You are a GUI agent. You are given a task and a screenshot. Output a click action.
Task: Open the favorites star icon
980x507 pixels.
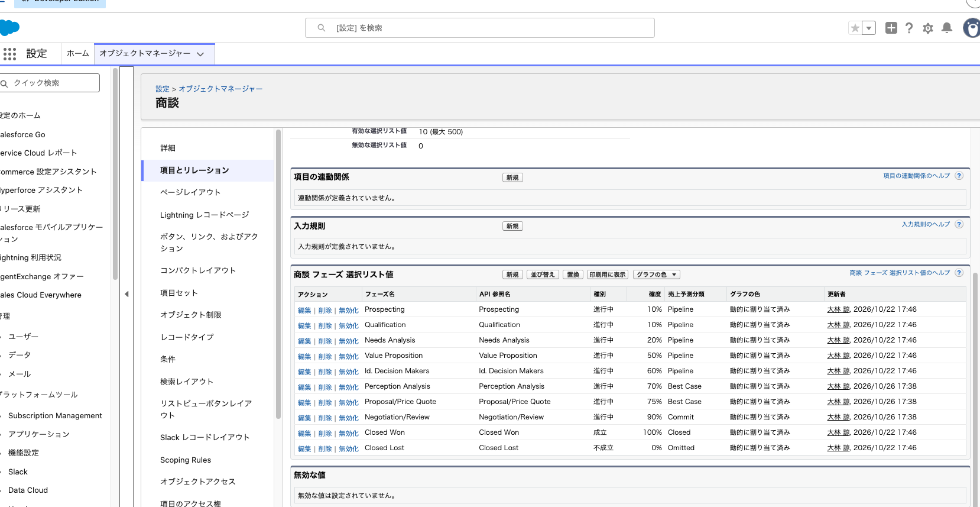pyautogui.click(x=855, y=28)
